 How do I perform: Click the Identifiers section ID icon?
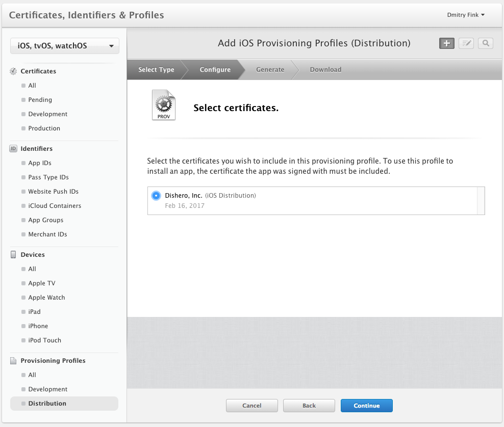point(14,149)
